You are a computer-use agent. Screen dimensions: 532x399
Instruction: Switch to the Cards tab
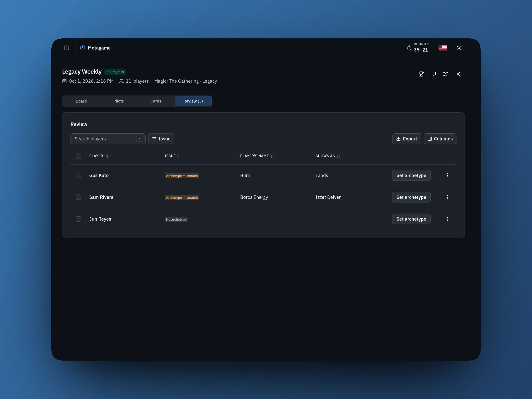pyautogui.click(x=156, y=101)
